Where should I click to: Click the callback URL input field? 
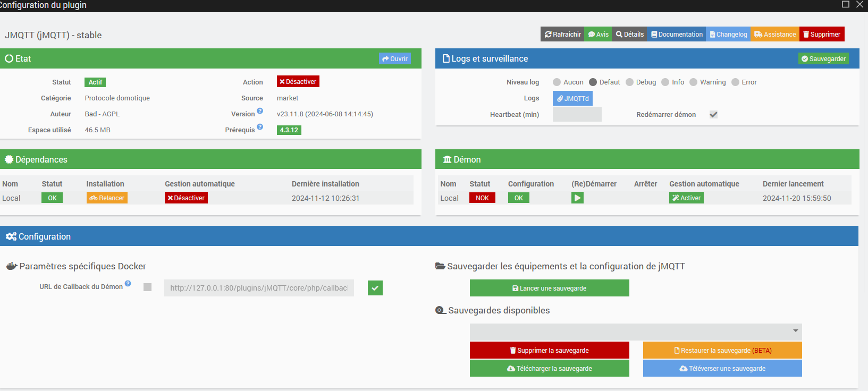259,288
